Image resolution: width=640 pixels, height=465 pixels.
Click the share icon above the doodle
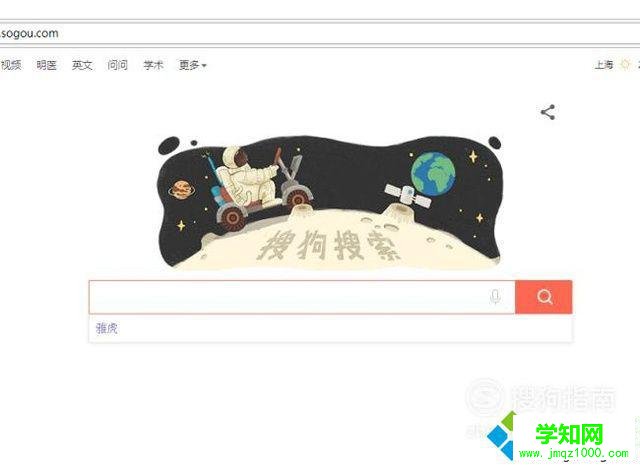point(548,112)
